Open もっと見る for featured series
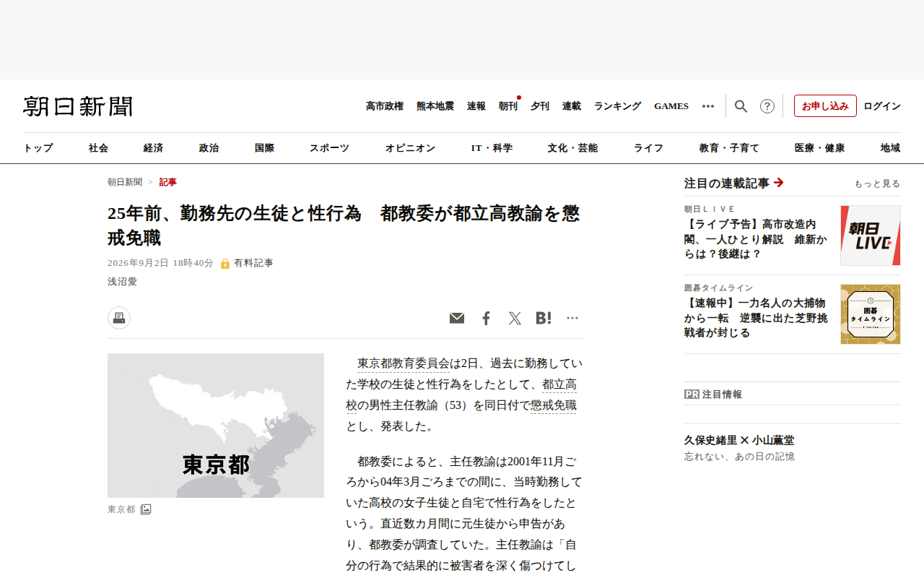 [877, 184]
